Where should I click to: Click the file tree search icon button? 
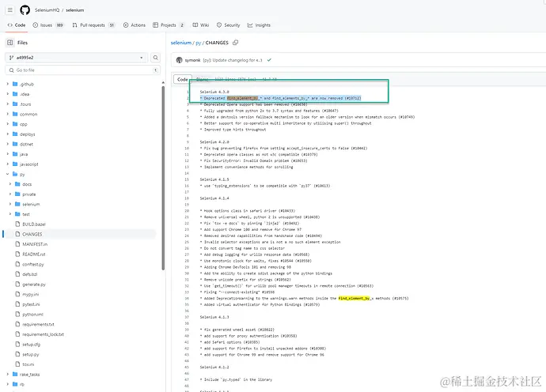pos(156,58)
